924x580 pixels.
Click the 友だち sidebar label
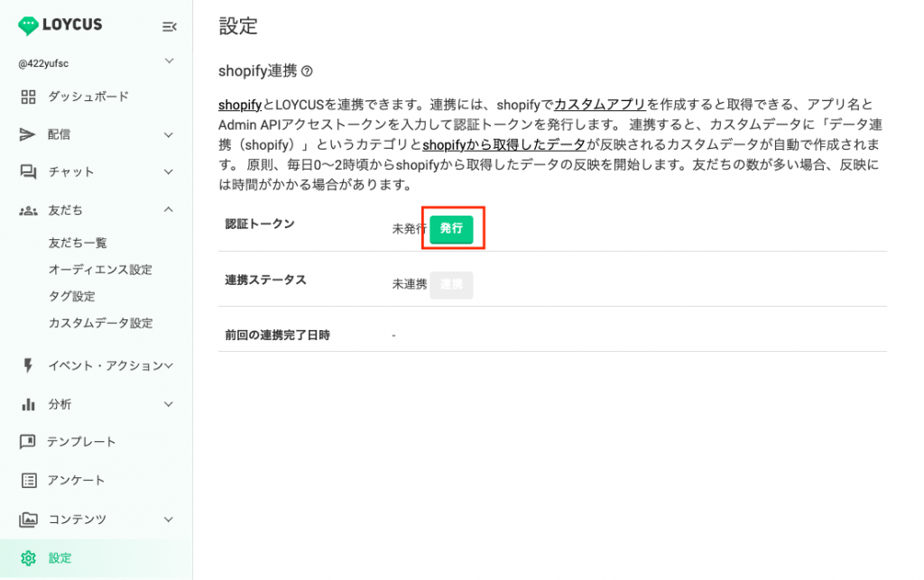coord(65,210)
